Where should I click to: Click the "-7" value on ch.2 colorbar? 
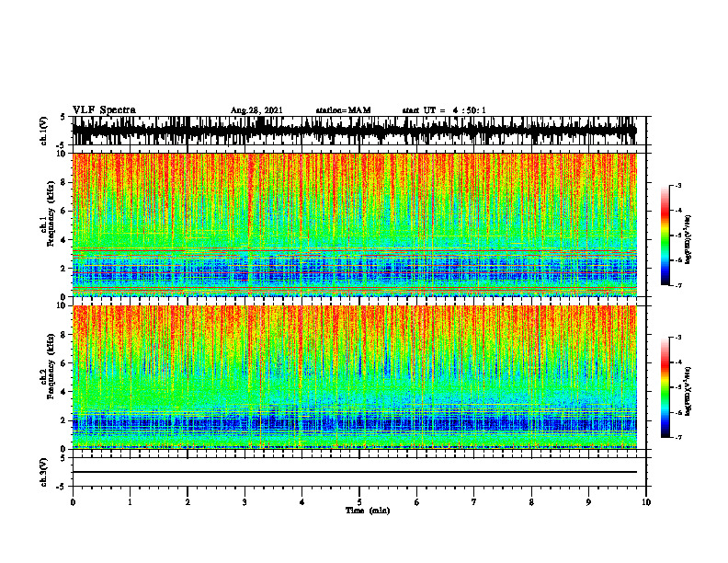[677, 438]
